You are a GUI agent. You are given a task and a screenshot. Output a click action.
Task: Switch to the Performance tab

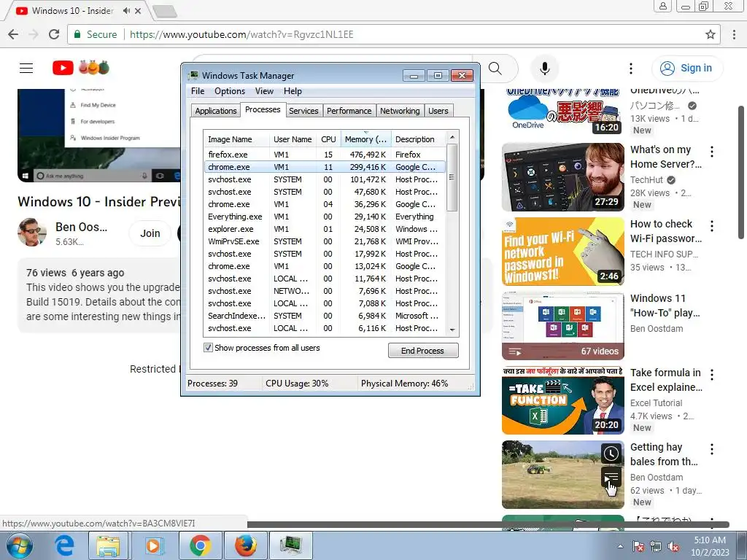tap(349, 111)
